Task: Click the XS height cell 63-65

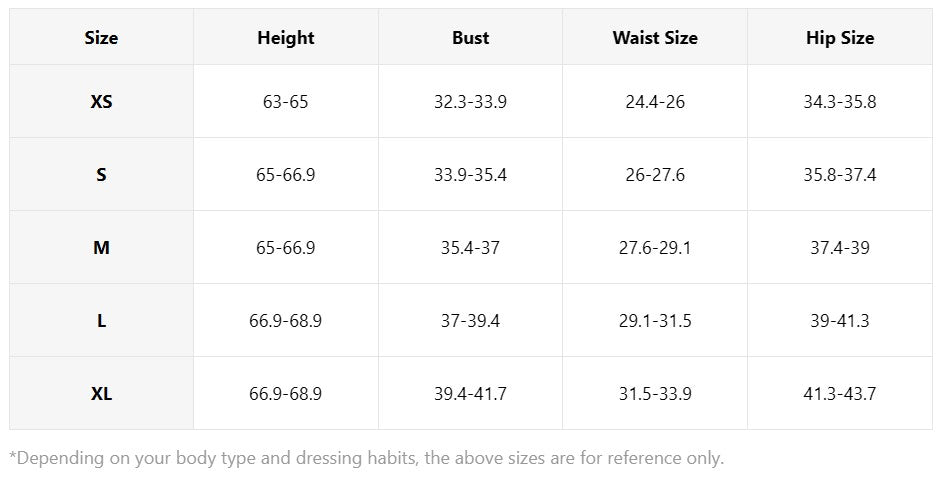Action: pos(286,101)
